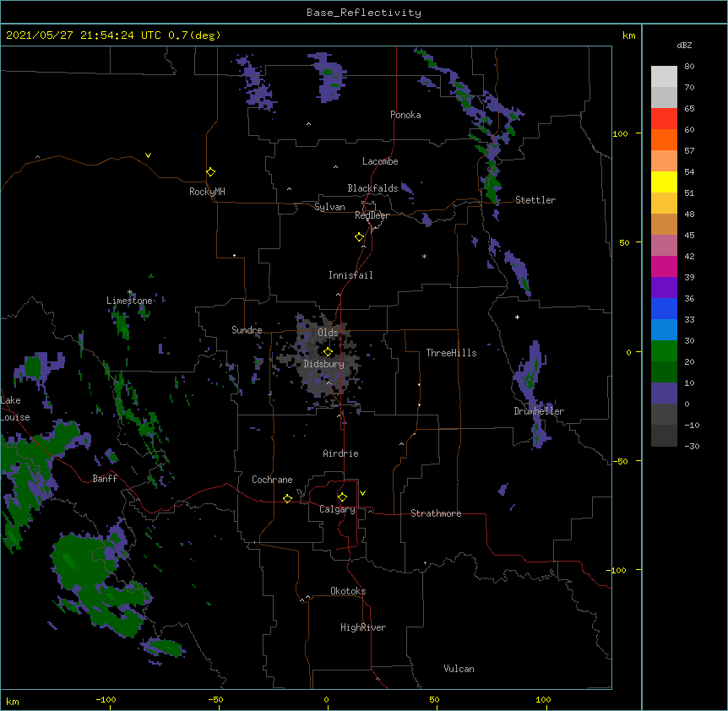Pick the slate purple 10-0 dBZ legend swatch
Screen dimensions: 728x711
coord(664,393)
